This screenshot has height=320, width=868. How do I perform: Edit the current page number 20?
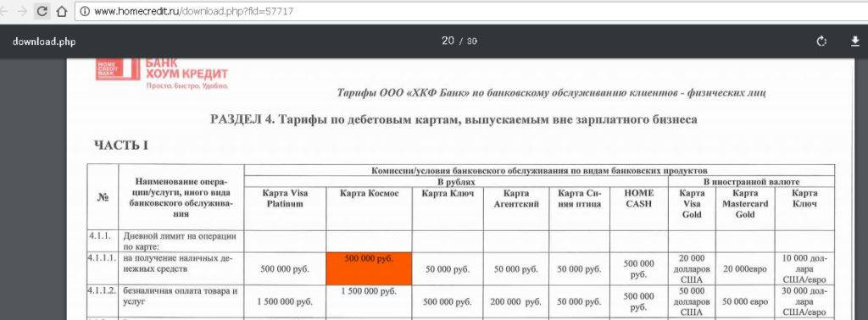(x=448, y=41)
